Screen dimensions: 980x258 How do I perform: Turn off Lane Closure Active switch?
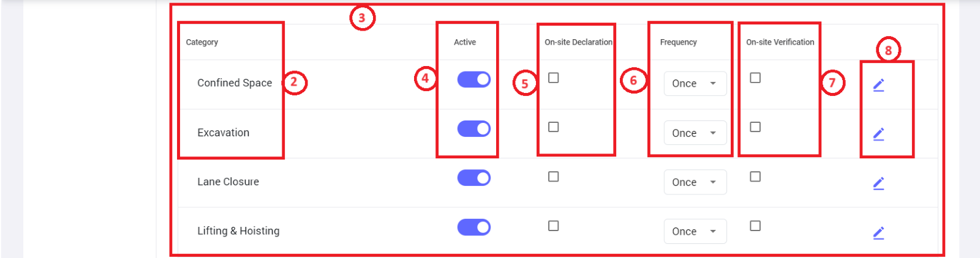(473, 178)
